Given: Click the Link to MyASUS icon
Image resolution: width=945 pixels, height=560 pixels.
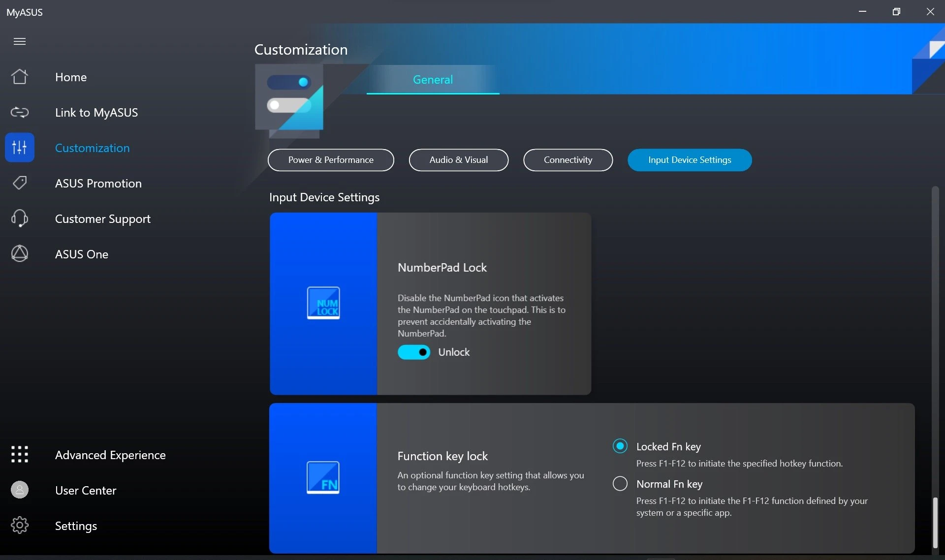Looking at the screenshot, I should pos(20,112).
